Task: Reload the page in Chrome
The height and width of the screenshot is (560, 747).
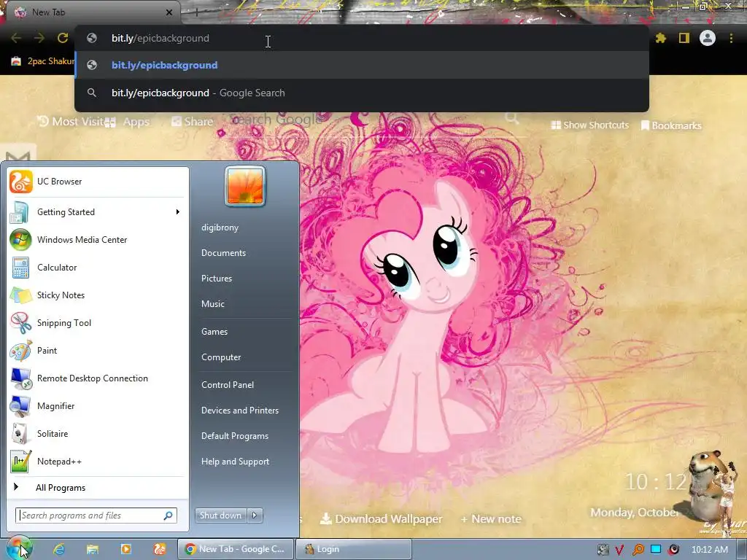Action: tap(63, 38)
